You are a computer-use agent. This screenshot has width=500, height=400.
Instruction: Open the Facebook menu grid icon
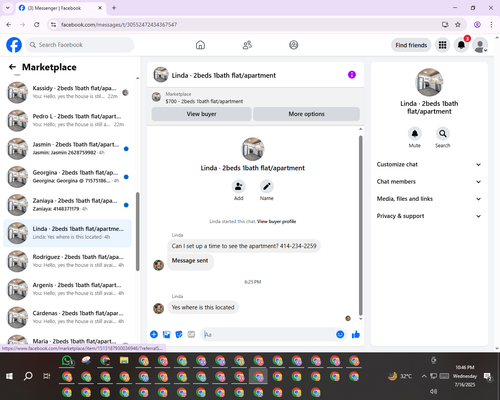tap(442, 45)
